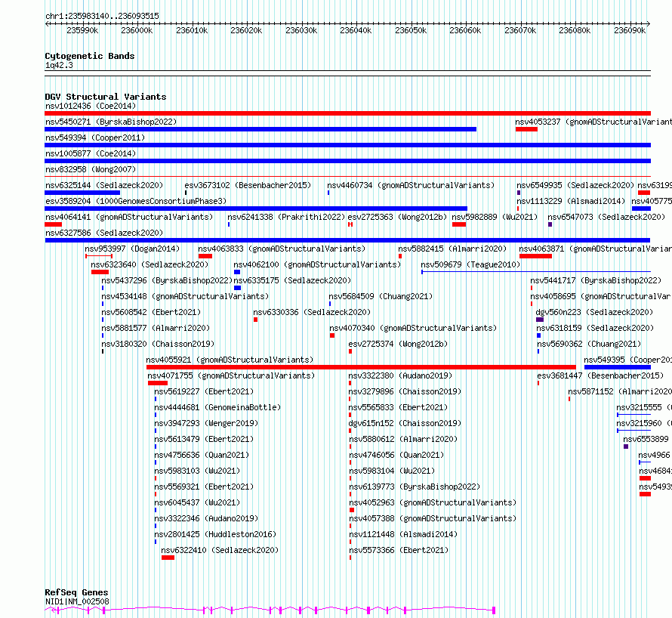Click the nsv5871152 (Almarri2020) label

[x=620, y=391]
